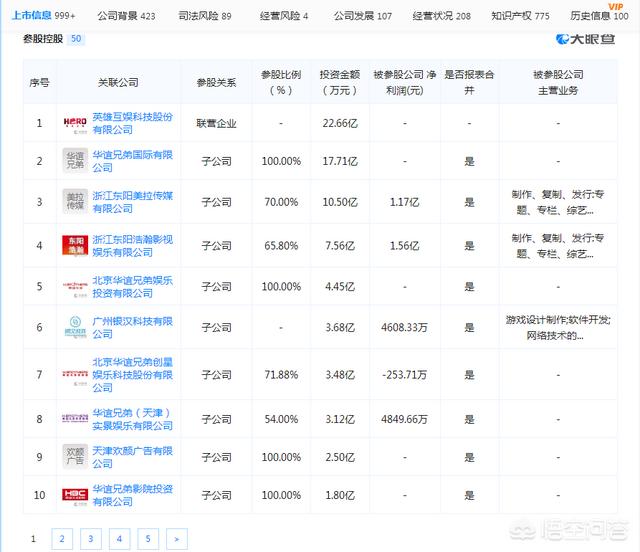Switch to the 公司背景 tab
Image resolution: width=640 pixels, height=552 pixels.
pos(126,16)
